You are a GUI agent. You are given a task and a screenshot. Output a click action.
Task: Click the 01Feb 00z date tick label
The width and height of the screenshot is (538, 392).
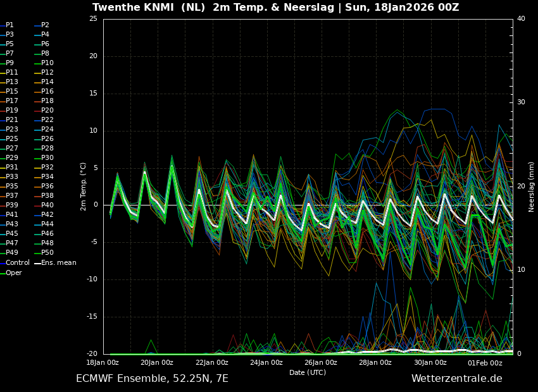tap(485, 363)
